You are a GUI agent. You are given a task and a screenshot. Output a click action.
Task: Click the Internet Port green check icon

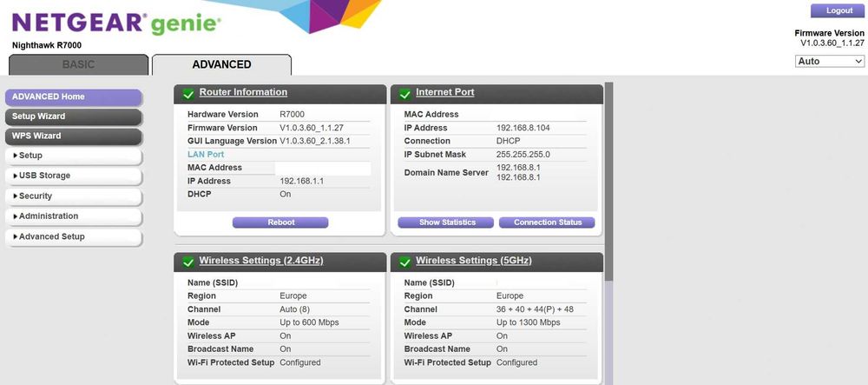click(x=404, y=94)
